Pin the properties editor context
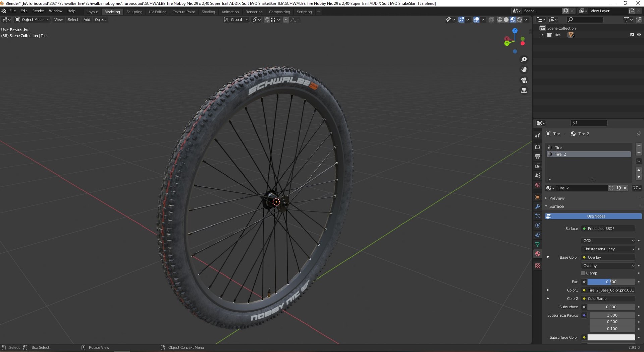The width and height of the screenshot is (644, 352). tap(639, 134)
